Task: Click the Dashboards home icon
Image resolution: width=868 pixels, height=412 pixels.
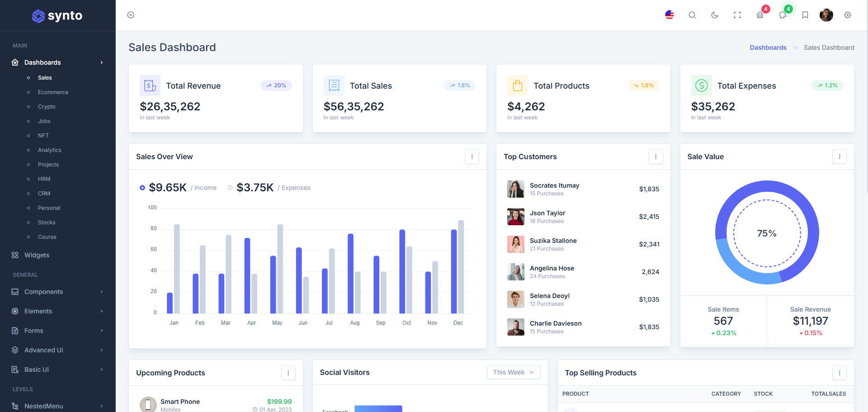Action: pos(15,62)
